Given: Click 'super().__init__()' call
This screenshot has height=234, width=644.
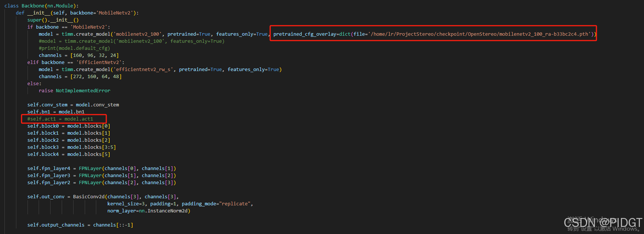Looking at the screenshot, I should pos(53,20).
